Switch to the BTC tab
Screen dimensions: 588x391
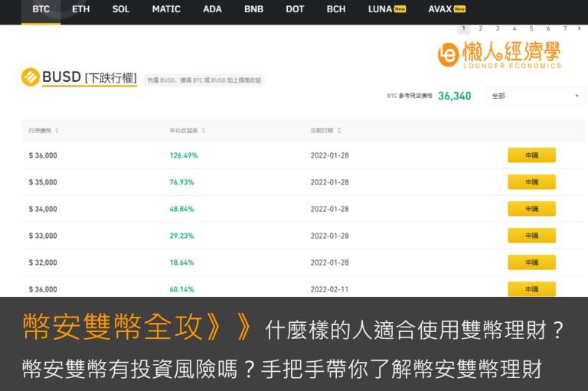pos(41,9)
